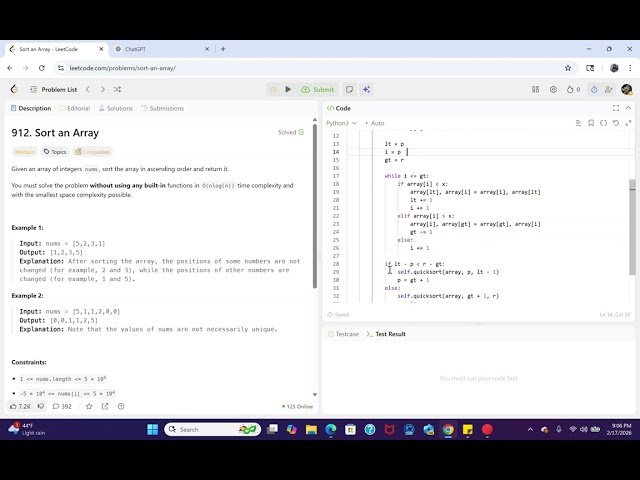The height and width of the screenshot is (480, 640).
Task: Bookmark this page with the star
Action: coord(568,68)
